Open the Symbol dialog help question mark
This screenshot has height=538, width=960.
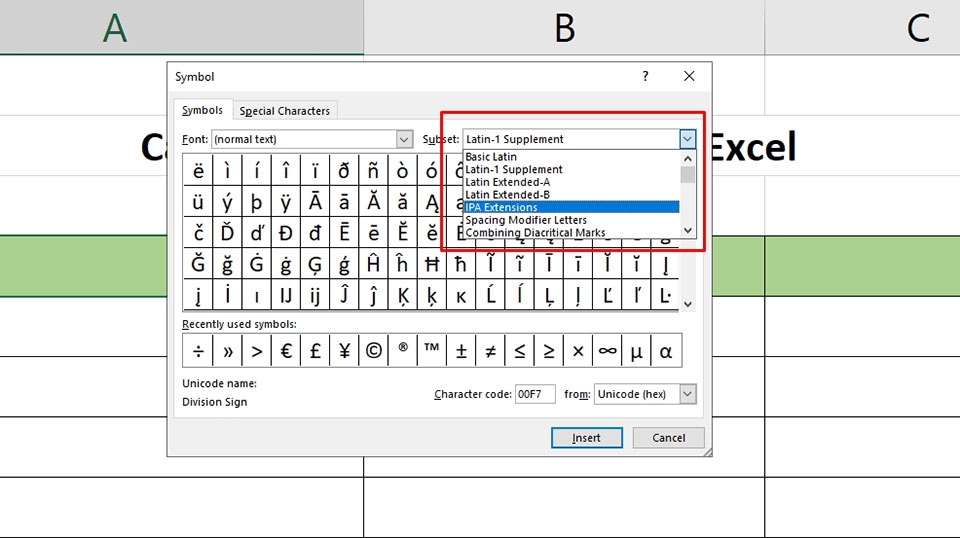click(x=645, y=76)
